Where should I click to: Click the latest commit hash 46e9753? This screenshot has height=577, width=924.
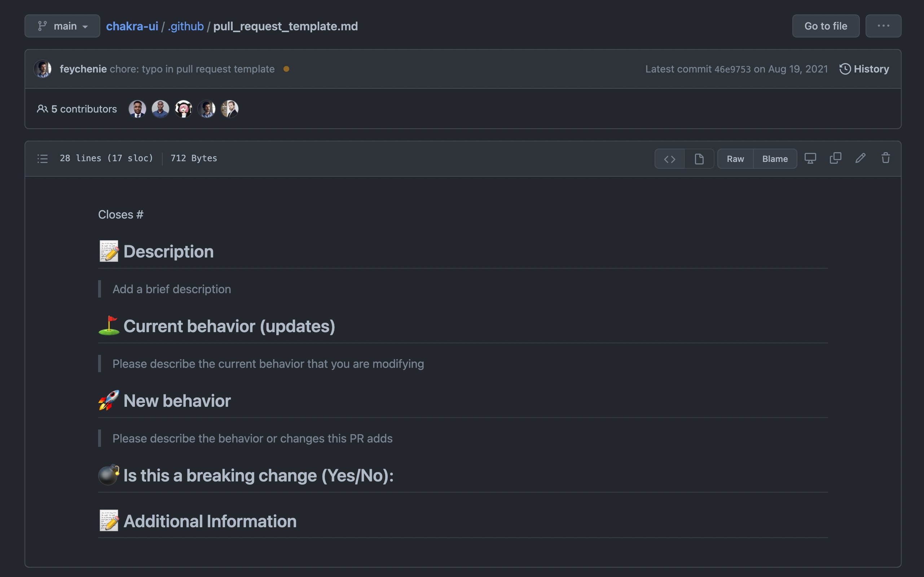click(732, 69)
